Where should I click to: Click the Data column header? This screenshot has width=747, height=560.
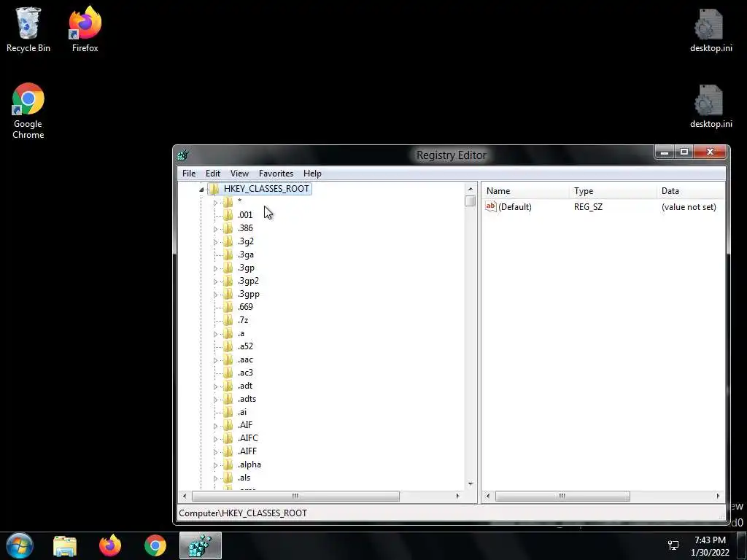click(692, 191)
